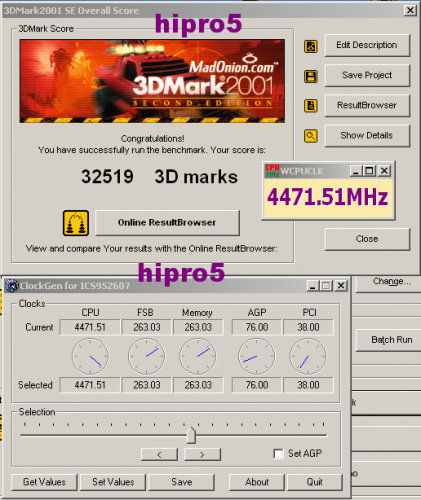Click the Current Memory 263.03 field
The height and width of the screenshot is (500, 421).
click(x=198, y=327)
